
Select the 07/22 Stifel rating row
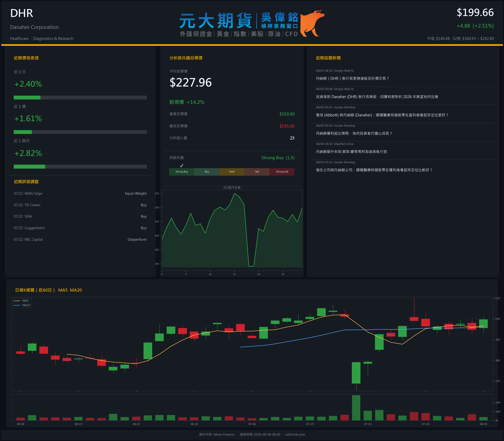pyautogui.click(x=80, y=216)
